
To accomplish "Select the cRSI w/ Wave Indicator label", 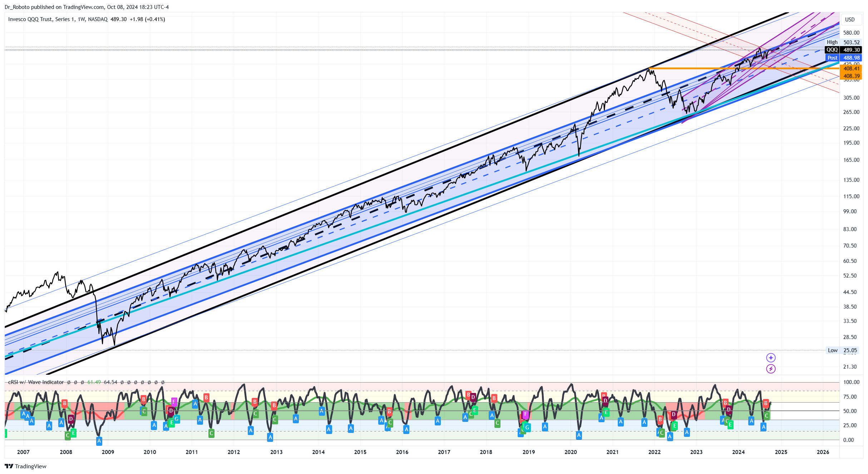I will pos(36,382).
